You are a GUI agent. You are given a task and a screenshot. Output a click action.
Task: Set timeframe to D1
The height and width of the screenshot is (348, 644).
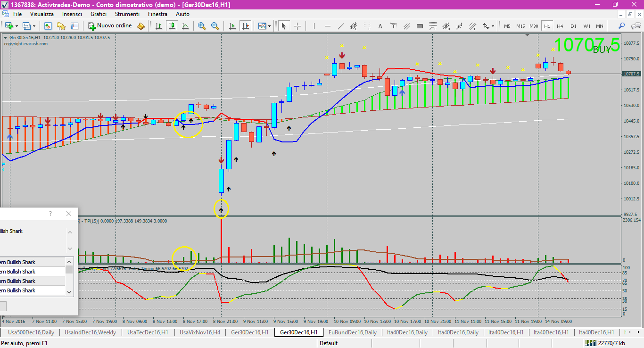(573, 26)
